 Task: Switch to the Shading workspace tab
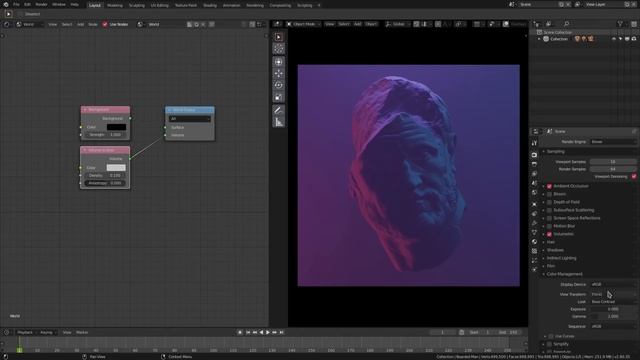pos(210,5)
